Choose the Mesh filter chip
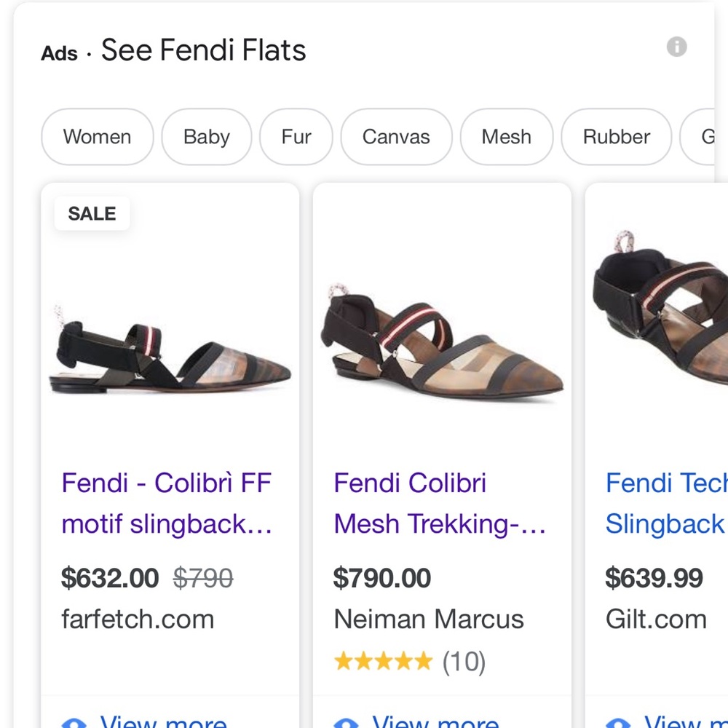Viewport: 728px width, 728px height. point(507,137)
